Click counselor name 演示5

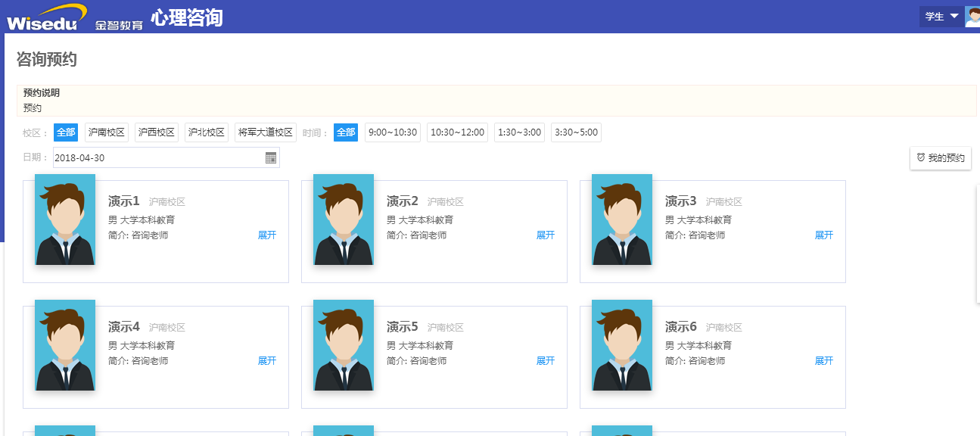click(403, 327)
